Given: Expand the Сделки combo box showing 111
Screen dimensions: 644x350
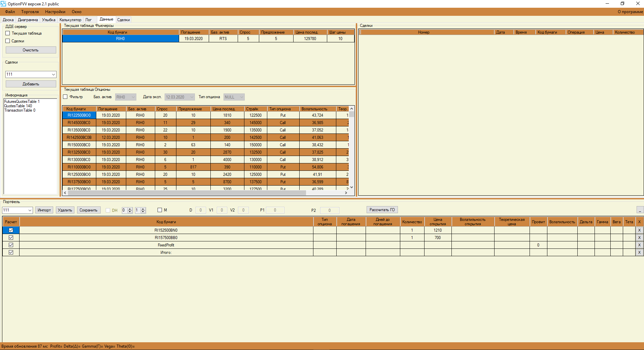Looking at the screenshot, I should pyautogui.click(x=54, y=74).
